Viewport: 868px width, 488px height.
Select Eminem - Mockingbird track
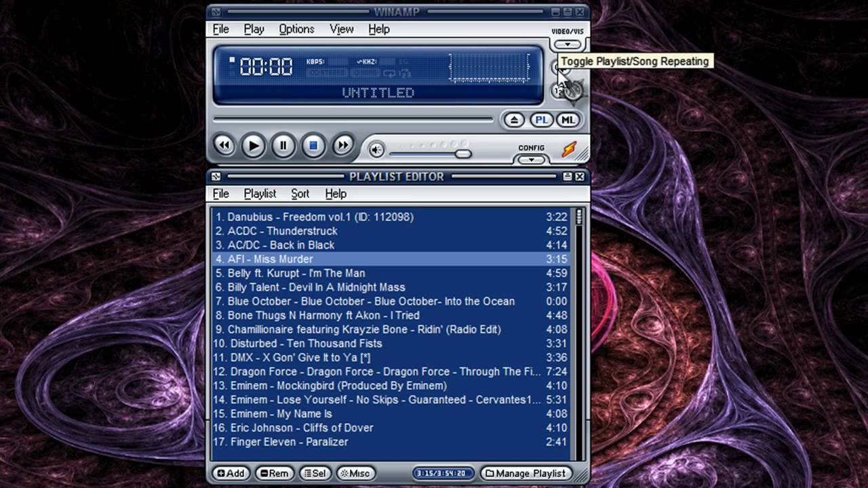click(391, 386)
